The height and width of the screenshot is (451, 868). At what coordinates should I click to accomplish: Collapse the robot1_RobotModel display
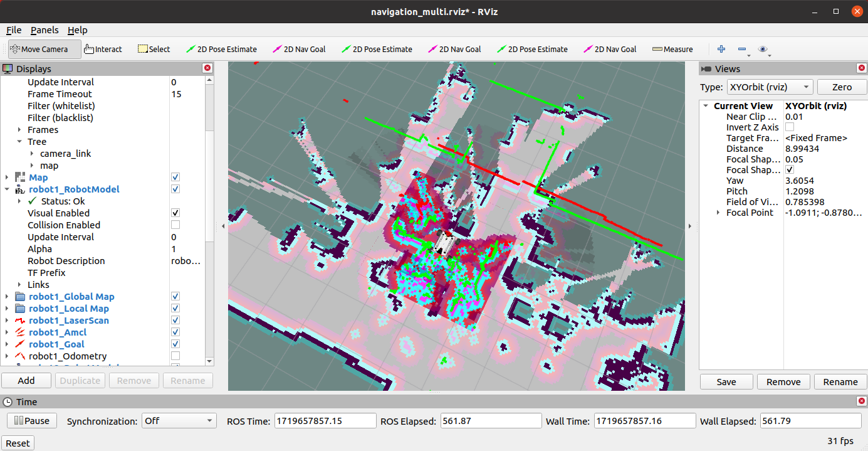7,189
